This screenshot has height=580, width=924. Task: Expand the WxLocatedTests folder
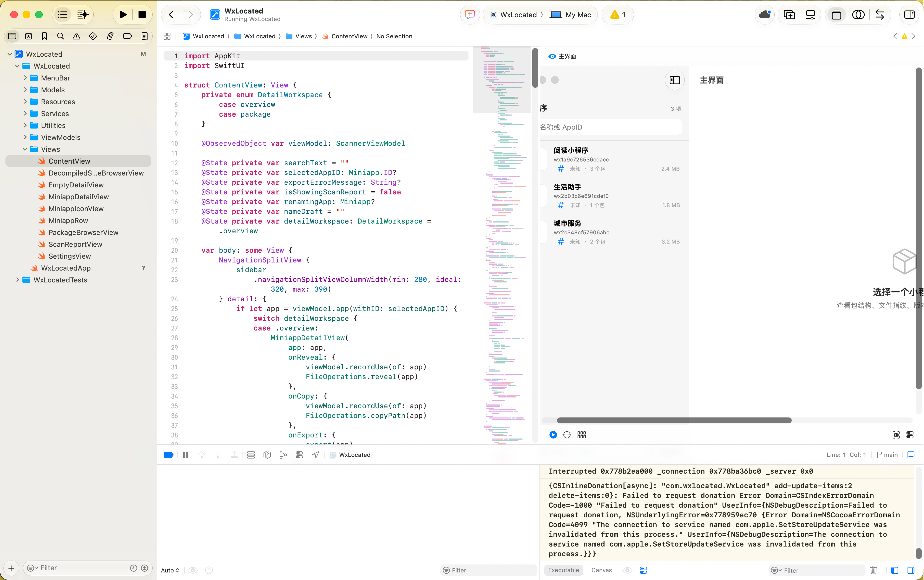[x=18, y=280]
